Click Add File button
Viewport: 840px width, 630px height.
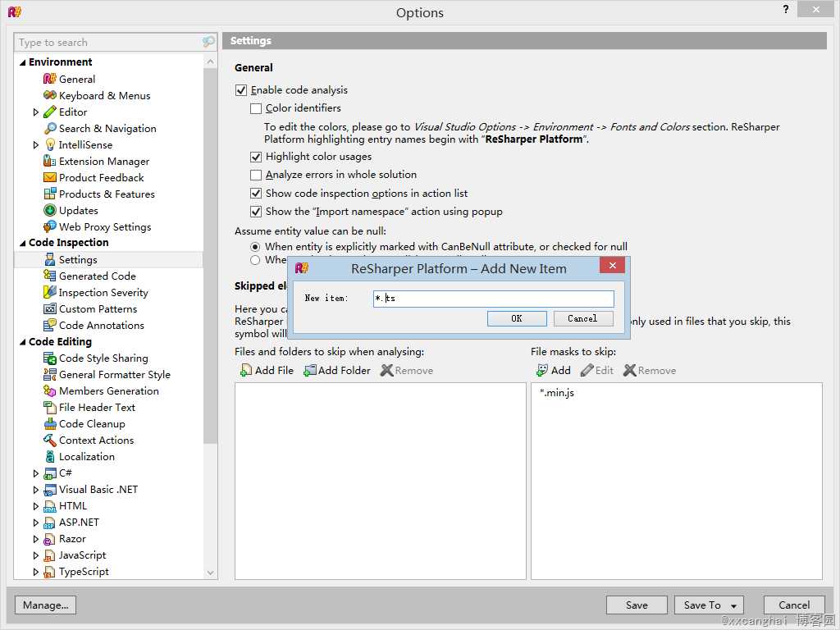267,370
